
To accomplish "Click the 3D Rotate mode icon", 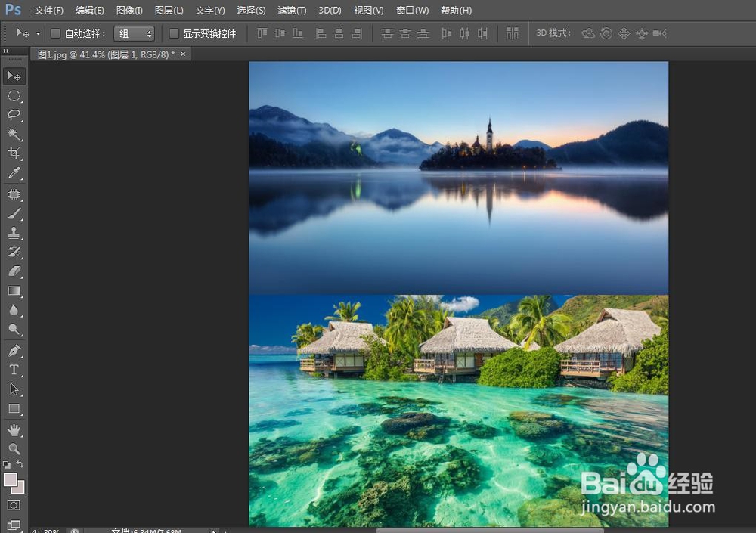I will click(588, 33).
